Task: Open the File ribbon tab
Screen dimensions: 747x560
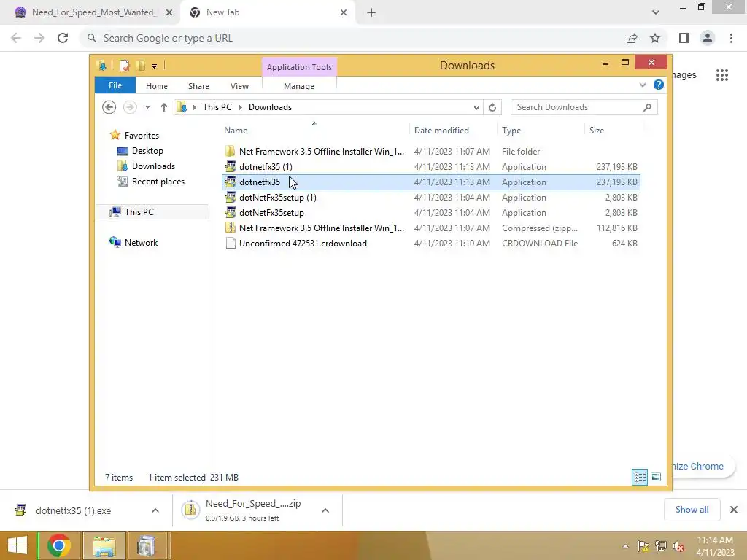Action: [115, 85]
